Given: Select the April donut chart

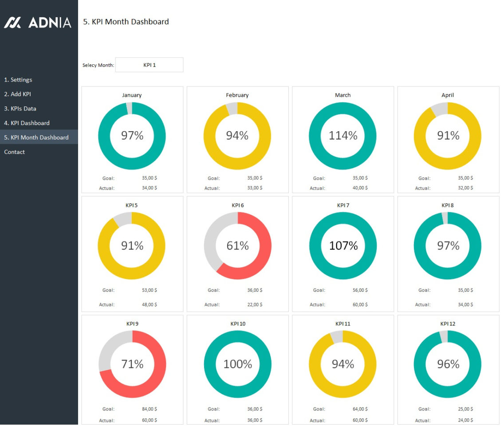Looking at the screenshot, I should [x=448, y=136].
